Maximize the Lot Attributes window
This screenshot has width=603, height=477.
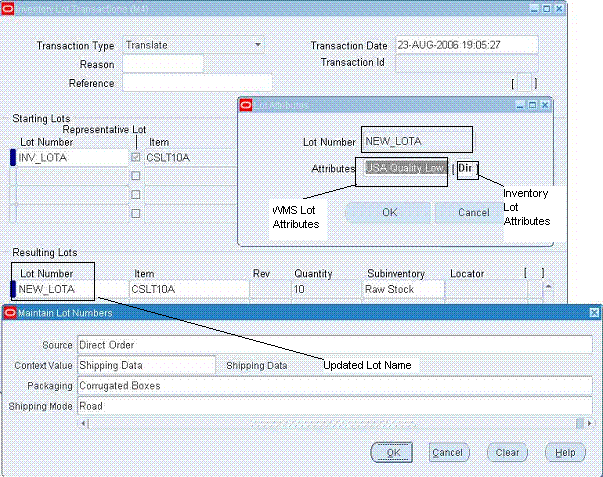[532, 105]
